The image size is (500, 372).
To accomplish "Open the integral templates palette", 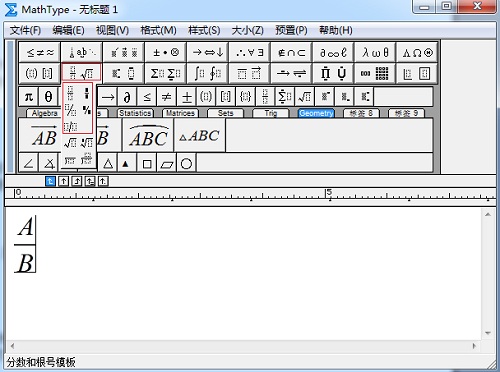I will pyautogui.click(x=208, y=73).
